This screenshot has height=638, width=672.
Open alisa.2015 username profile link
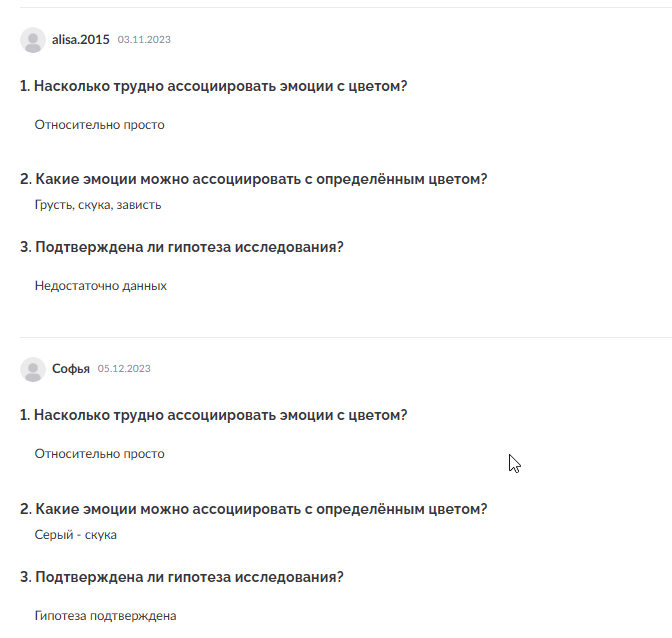click(81, 39)
